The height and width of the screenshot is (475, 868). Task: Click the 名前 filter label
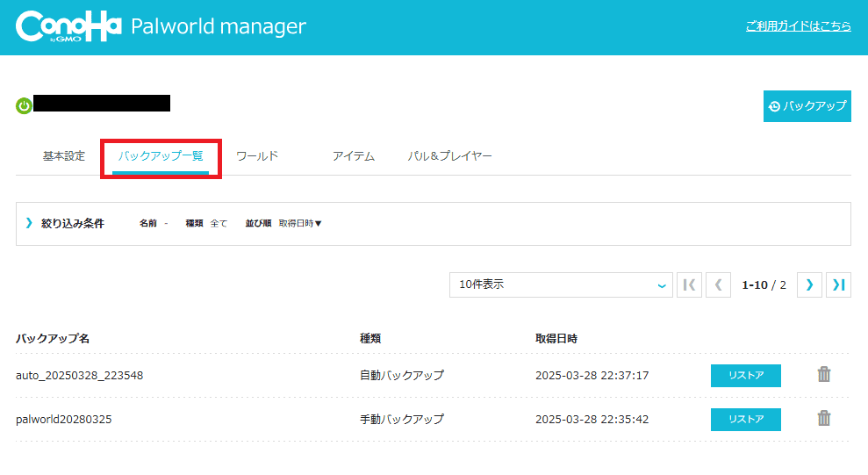[147, 223]
